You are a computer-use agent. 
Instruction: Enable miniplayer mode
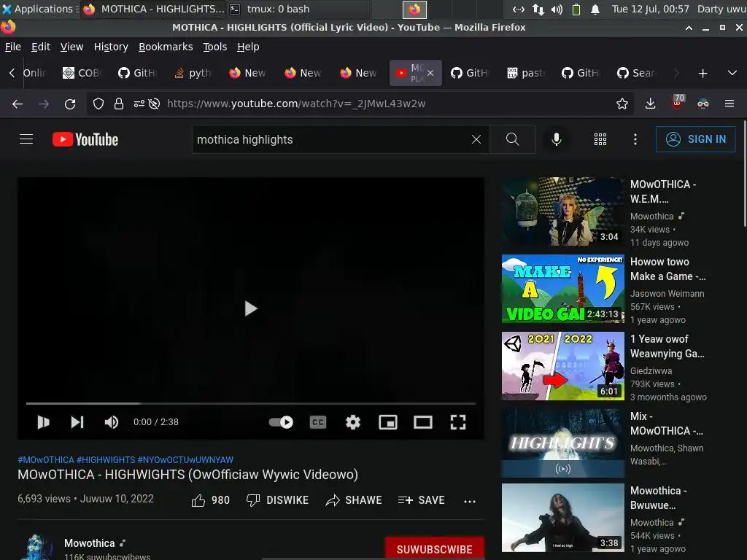tap(388, 422)
